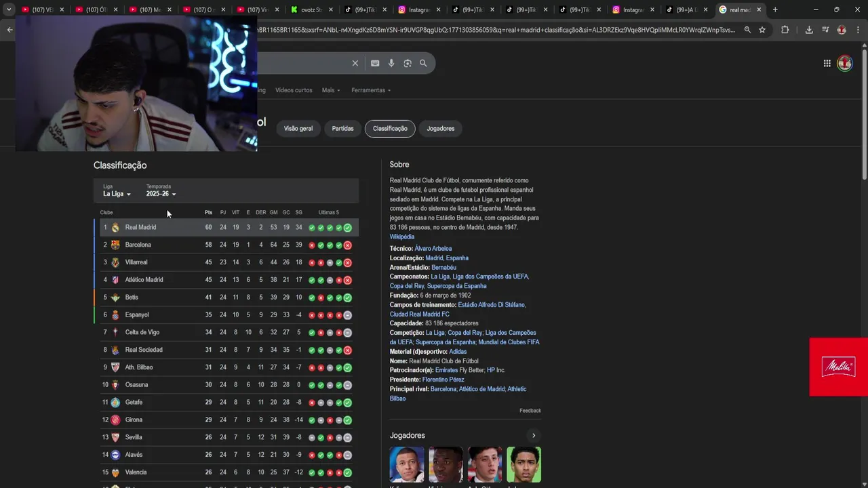
Task: Clear the search box with the X icon
Action: click(x=355, y=63)
